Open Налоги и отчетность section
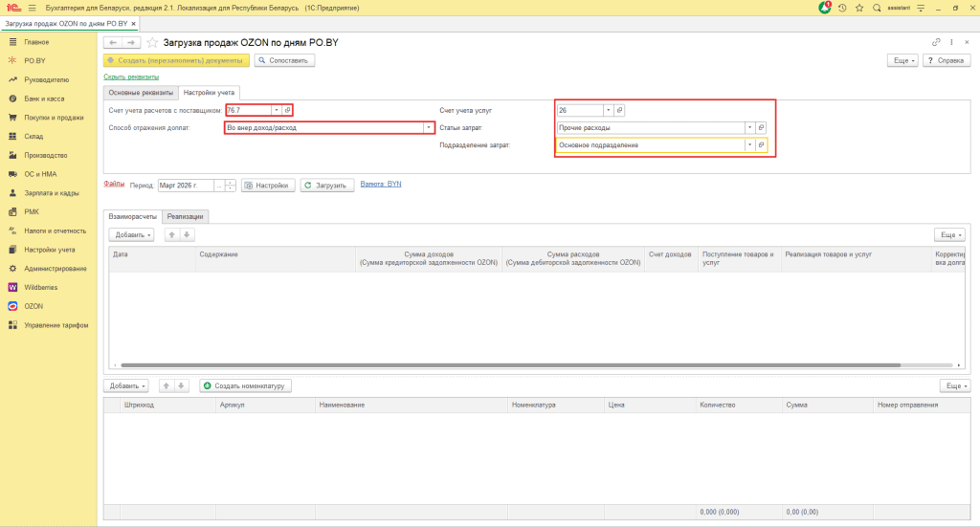This screenshot has height=527, width=980. pyautogui.click(x=55, y=231)
